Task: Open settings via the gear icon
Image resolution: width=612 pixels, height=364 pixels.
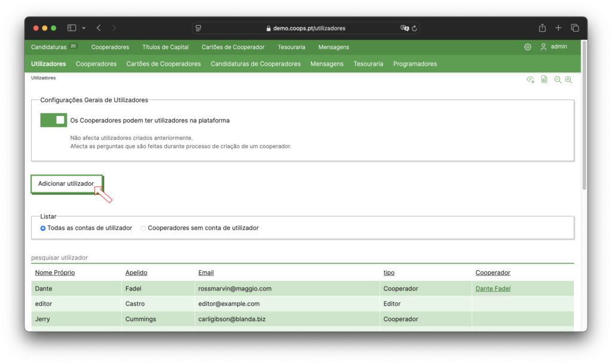Action: 528,47
